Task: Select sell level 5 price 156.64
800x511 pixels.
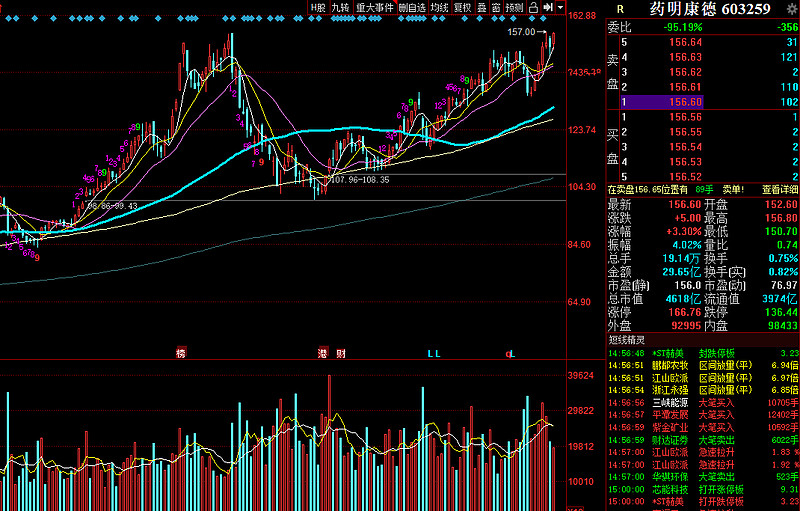Action: coord(685,42)
